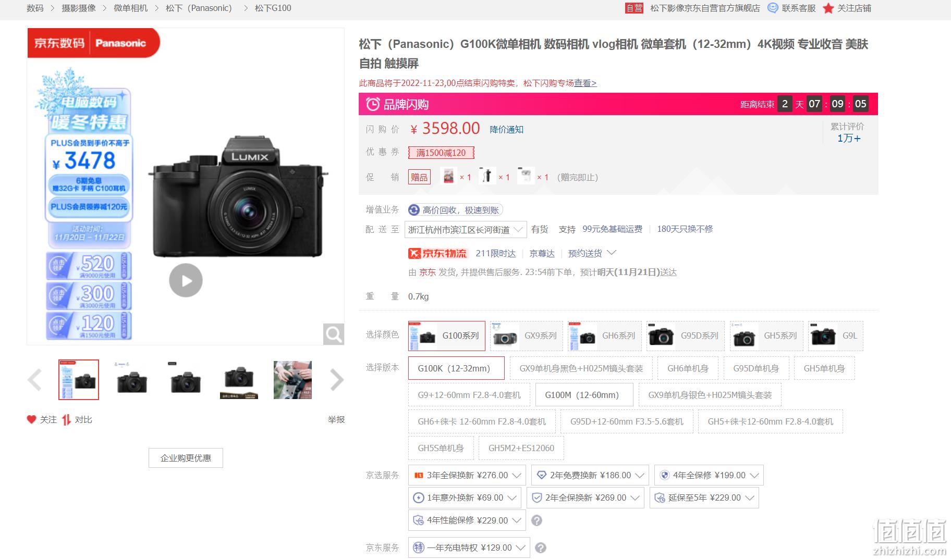This screenshot has width=951, height=560.
Task: Open 4年性能保修 ¥229.00 dropdown
Action: (x=467, y=520)
